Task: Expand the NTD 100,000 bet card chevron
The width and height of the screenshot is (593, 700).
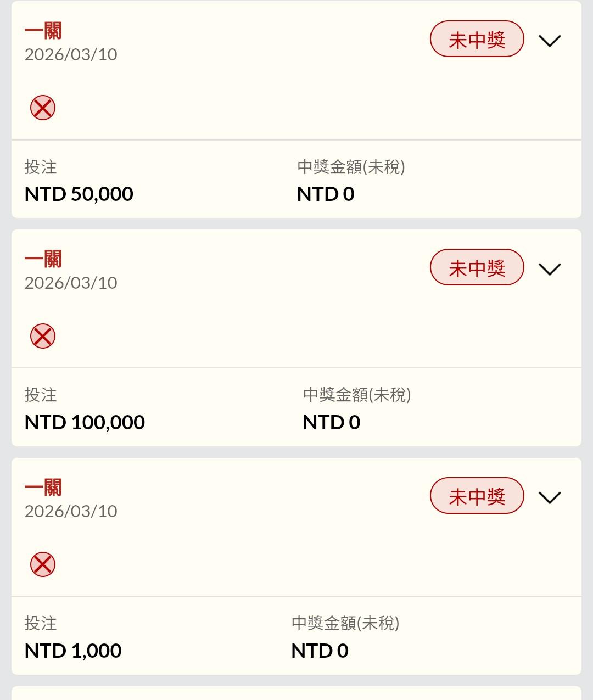Action: pyautogui.click(x=550, y=269)
